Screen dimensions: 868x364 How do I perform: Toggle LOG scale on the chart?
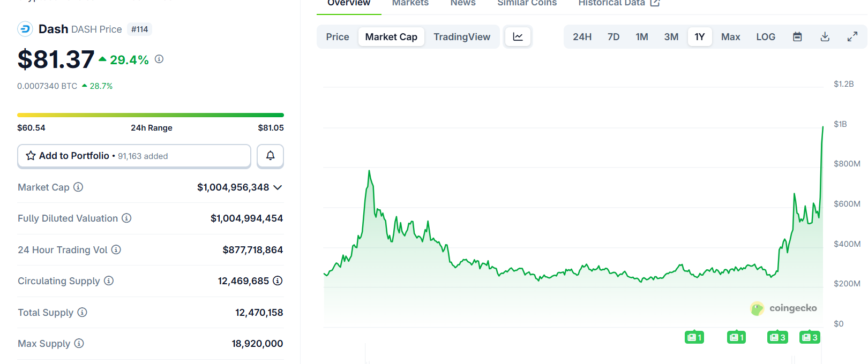[765, 37]
